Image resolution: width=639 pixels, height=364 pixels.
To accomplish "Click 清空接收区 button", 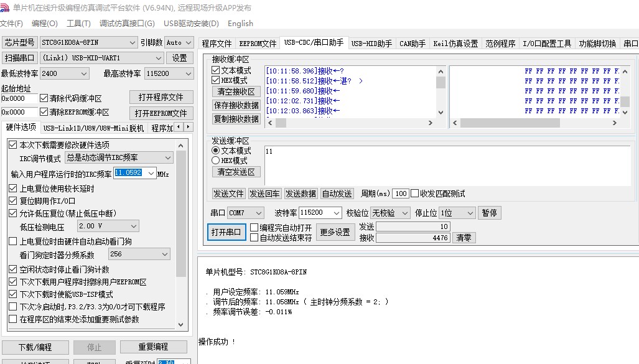I will 236,91.
